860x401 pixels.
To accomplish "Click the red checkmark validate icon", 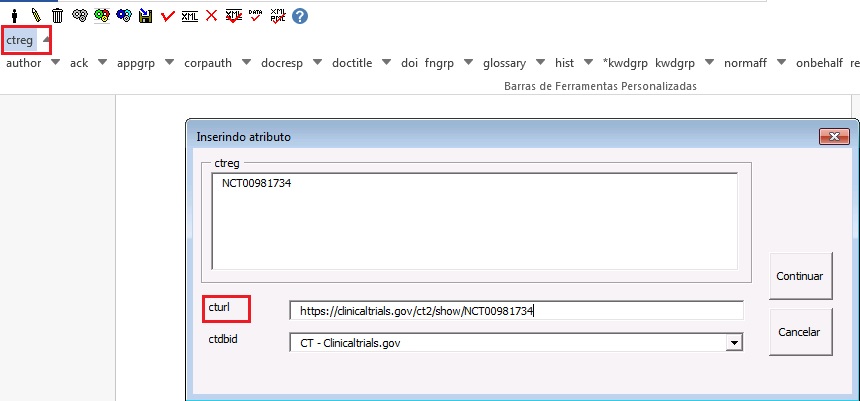I will click(168, 16).
